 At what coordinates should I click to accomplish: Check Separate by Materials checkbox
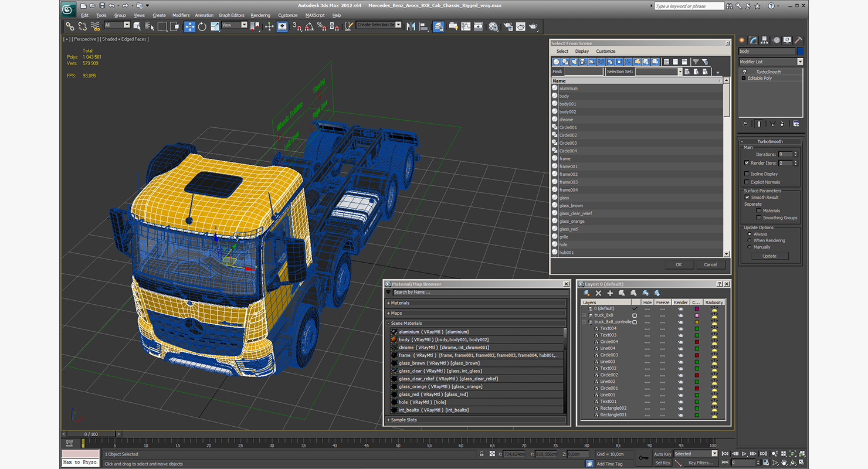pyautogui.click(x=758, y=210)
